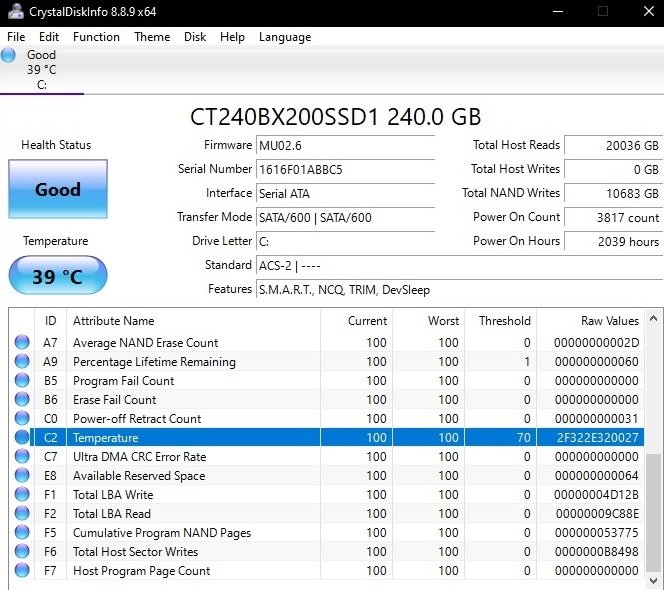Viewport: 664px width, 590px height.
Task: Click the Good health status button
Action: [x=58, y=189]
